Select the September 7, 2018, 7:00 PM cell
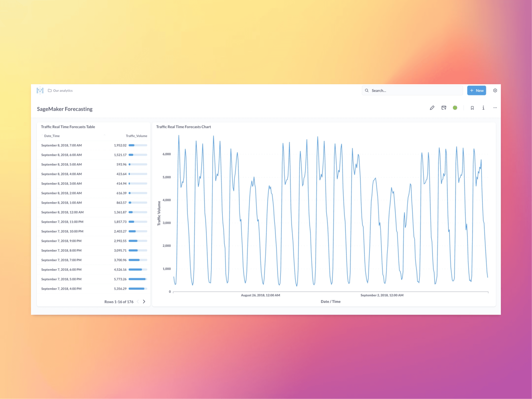Image resolution: width=532 pixels, height=399 pixels. pos(61,260)
